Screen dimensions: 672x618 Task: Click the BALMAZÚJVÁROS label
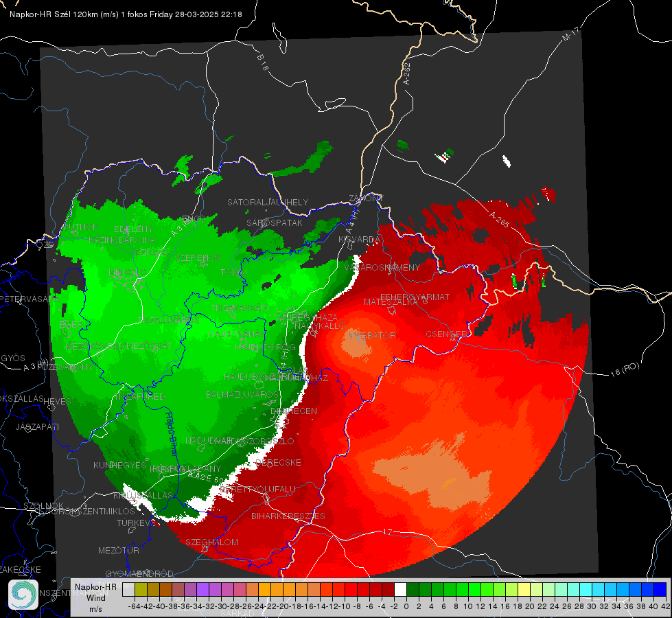point(242,394)
